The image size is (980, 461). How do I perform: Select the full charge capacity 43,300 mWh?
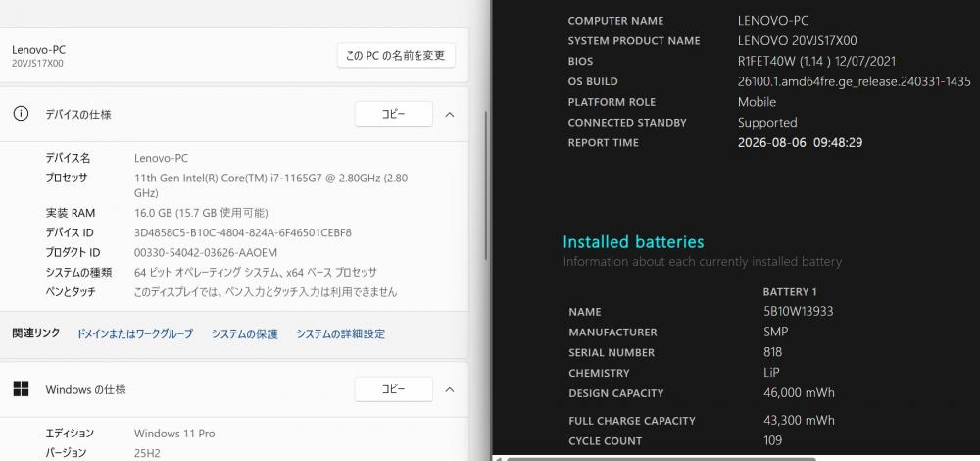(x=799, y=421)
